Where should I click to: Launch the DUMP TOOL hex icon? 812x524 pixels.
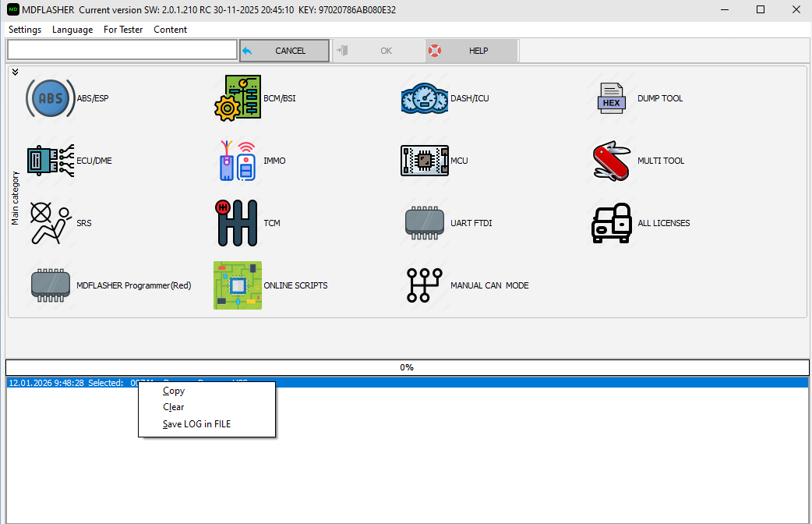(x=612, y=99)
